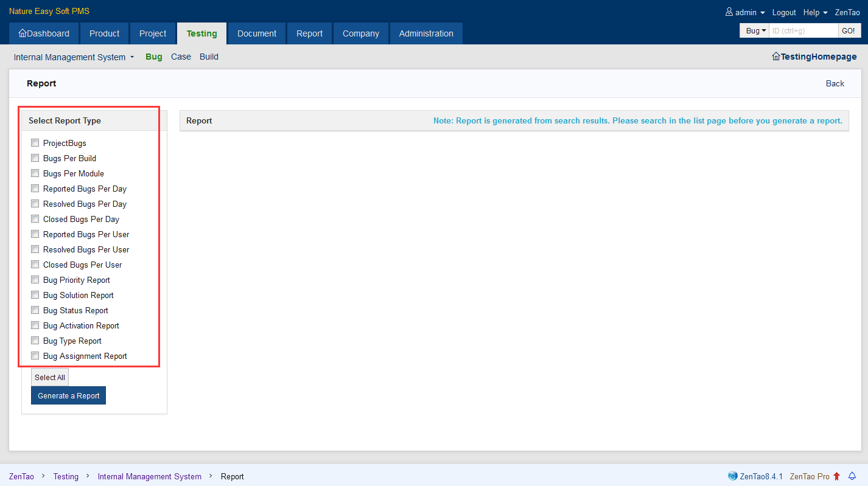This screenshot has height=486, width=868.
Task: Tick the ProjectBugs checkbox
Action: click(x=35, y=143)
